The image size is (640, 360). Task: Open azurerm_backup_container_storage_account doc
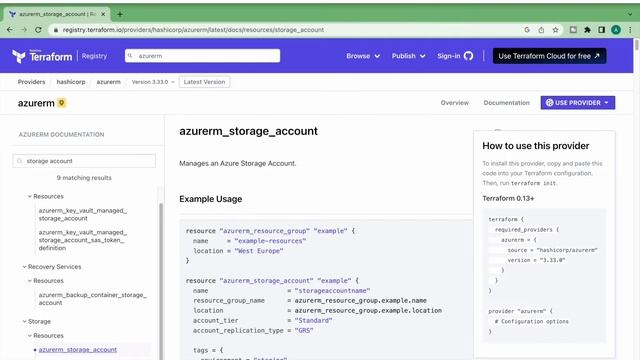93,299
